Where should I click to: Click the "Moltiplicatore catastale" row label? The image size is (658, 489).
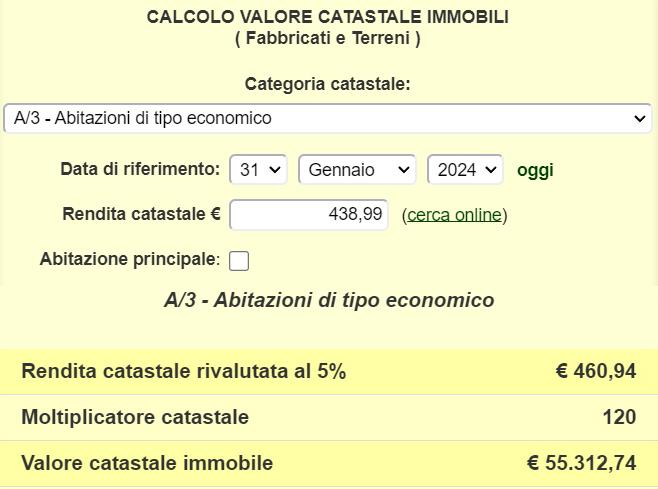[135, 417]
